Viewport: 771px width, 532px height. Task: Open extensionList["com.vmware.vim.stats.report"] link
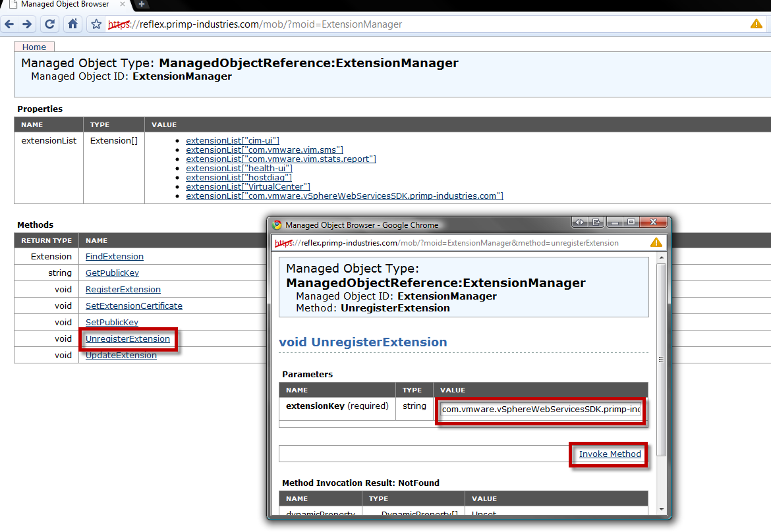[x=281, y=159]
